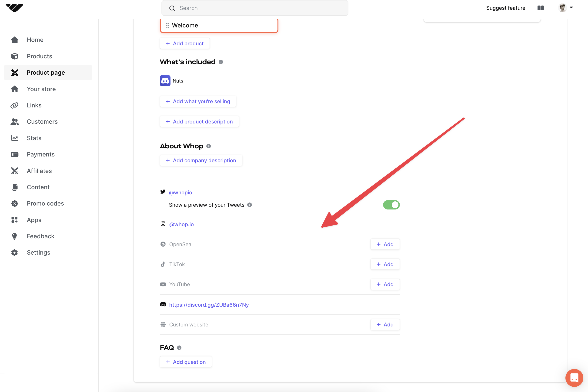Add an OpenSea link
The width and height of the screenshot is (588, 392).
pyautogui.click(x=385, y=244)
